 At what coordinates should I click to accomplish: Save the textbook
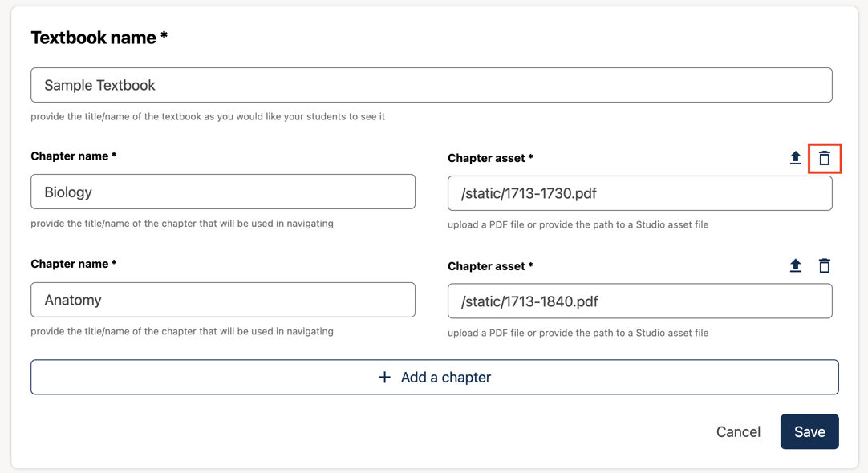[x=809, y=431]
